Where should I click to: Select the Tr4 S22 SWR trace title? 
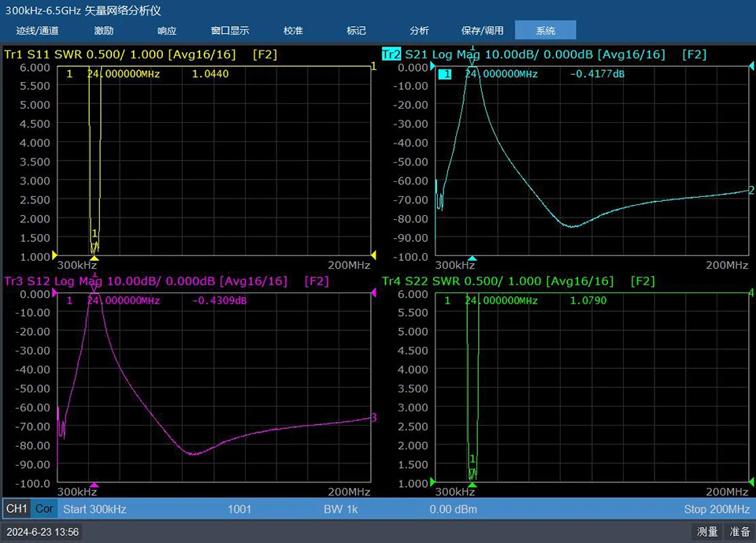click(x=519, y=281)
